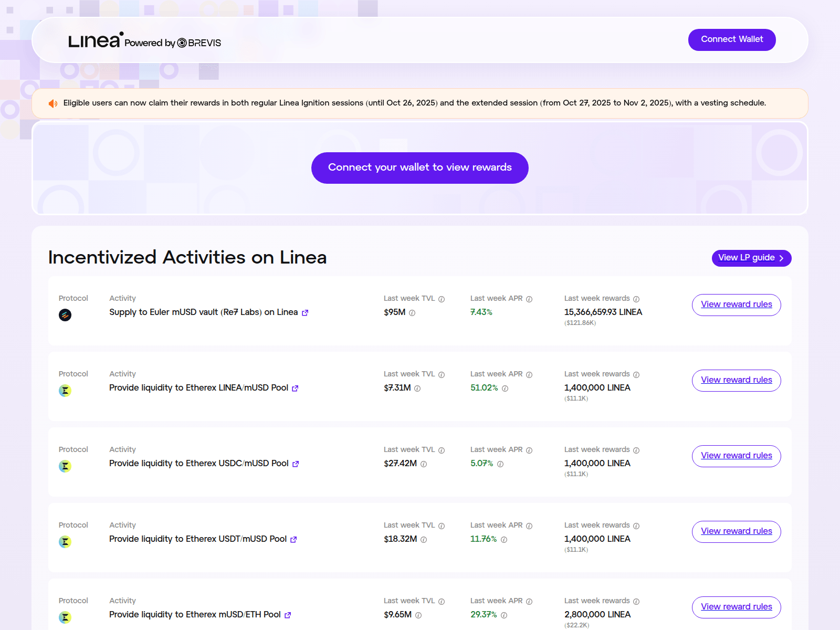Click the announcement megaphone icon

pos(53,103)
